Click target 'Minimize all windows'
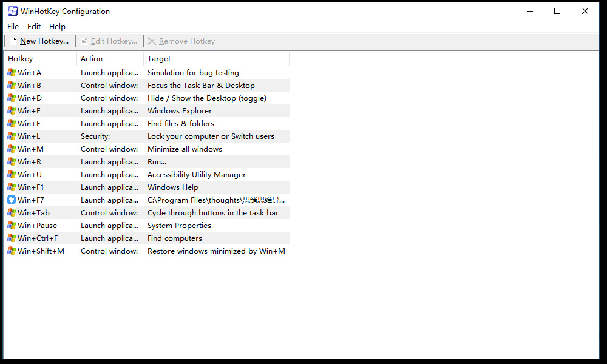 pos(185,149)
